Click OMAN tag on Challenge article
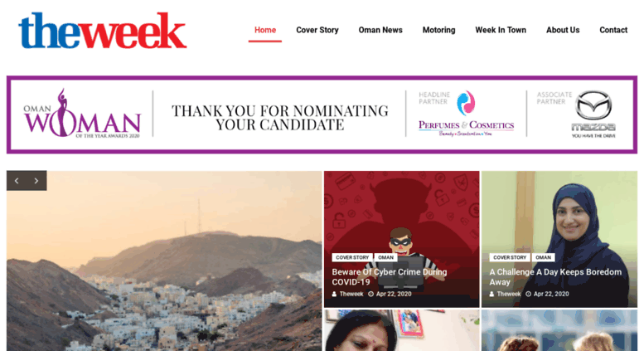 click(543, 257)
